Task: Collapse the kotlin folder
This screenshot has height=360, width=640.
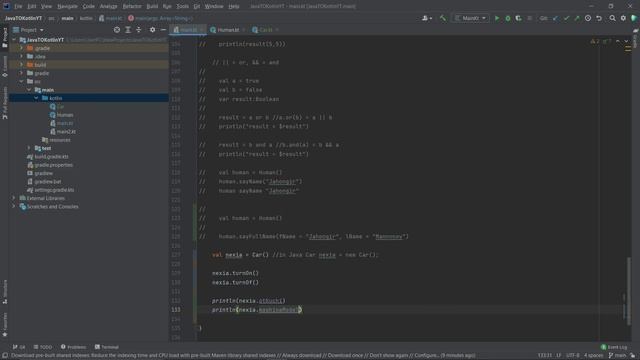Action: coord(36,98)
